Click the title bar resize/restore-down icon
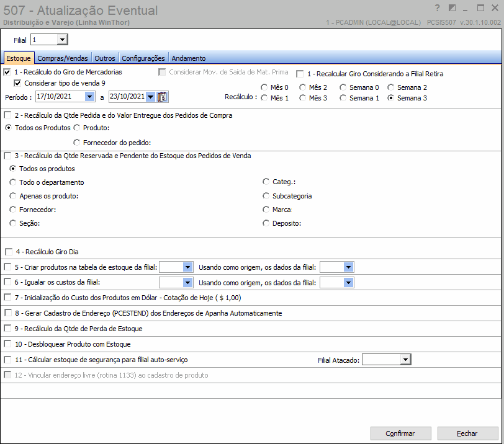 click(x=452, y=8)
